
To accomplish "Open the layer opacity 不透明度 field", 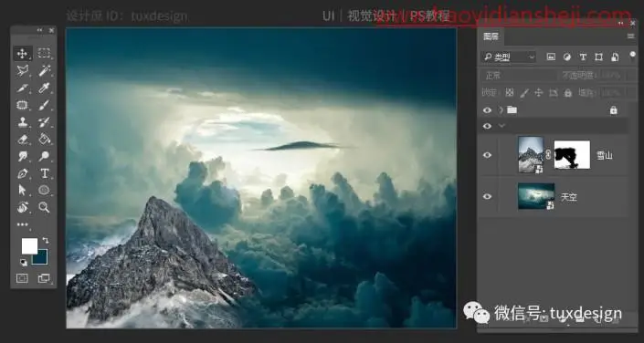I will [x=614, y=75].
